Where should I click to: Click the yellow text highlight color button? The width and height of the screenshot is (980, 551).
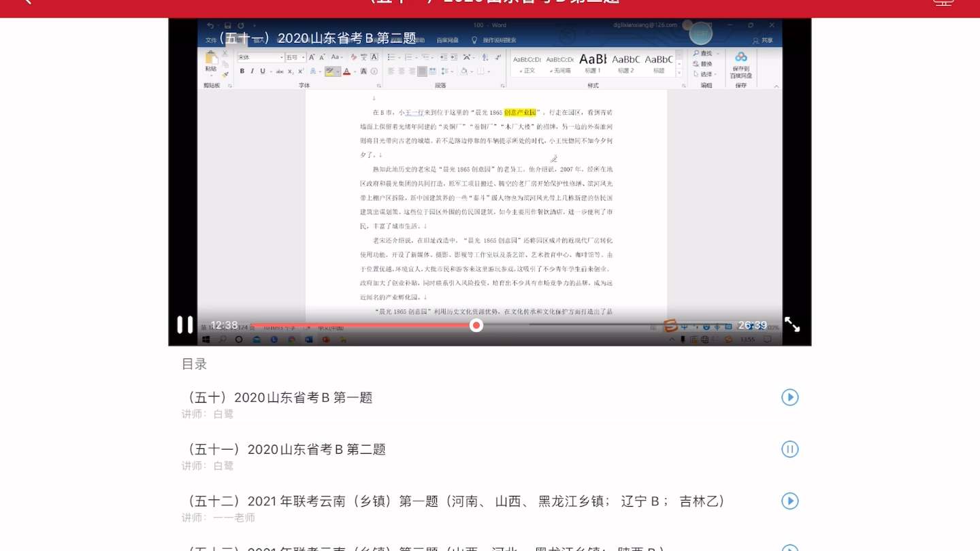[x=329, y=71]
